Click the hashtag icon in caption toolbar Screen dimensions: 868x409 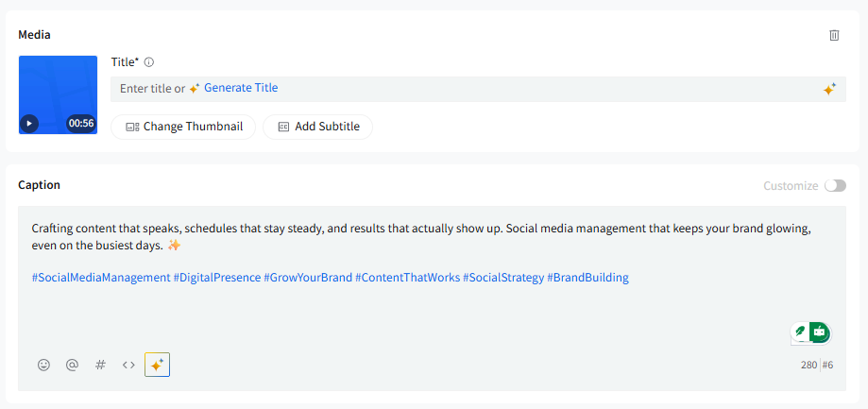coord(100,365)
